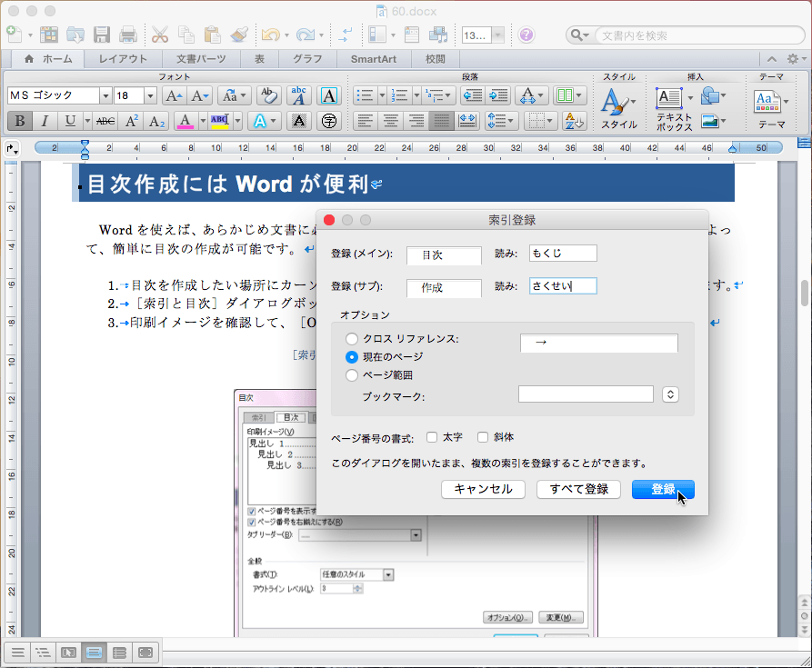Select ページ範囲 radio button
812x668 pixels.
[x=352, y=375]
